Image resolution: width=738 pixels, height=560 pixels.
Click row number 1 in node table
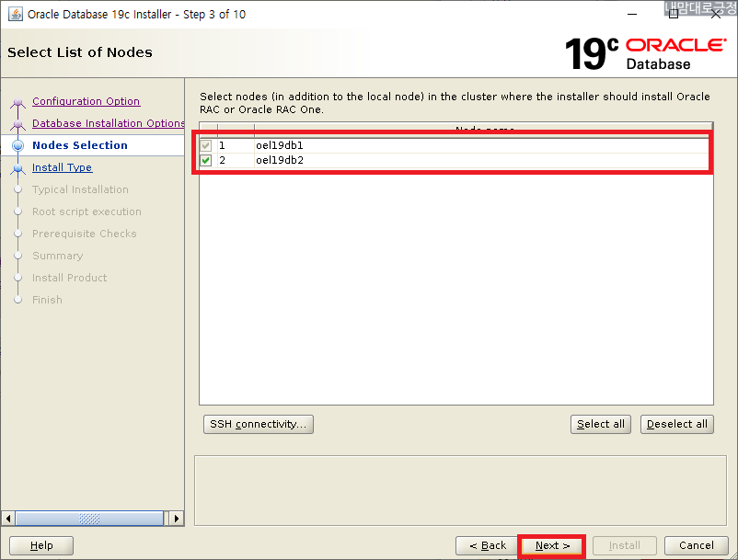(222, 145)
